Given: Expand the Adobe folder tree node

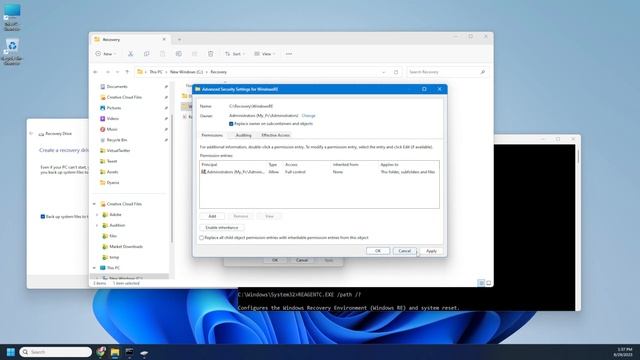Looking at the screenshot, I should pyautogui.click(x=97, y=214).
